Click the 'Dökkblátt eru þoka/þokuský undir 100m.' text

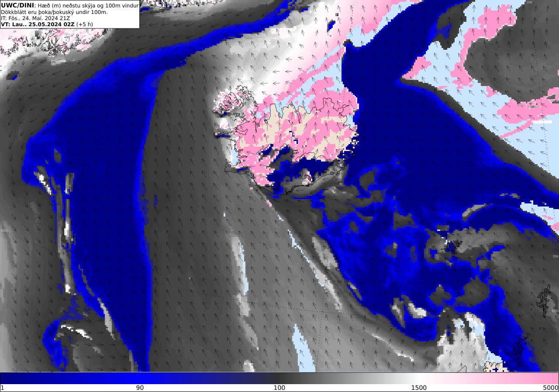(54, 12)
